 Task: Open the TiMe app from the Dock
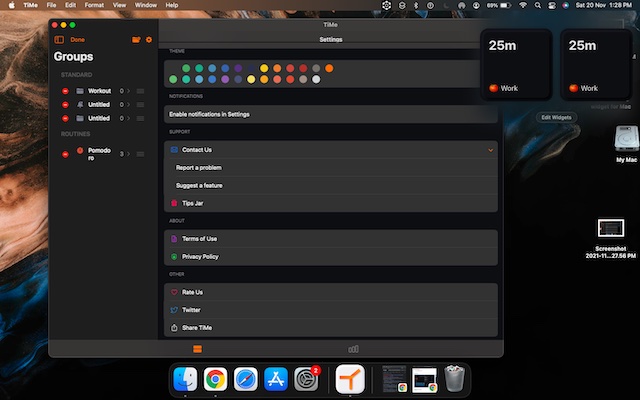pyautogui.click(x=350, y=379)
